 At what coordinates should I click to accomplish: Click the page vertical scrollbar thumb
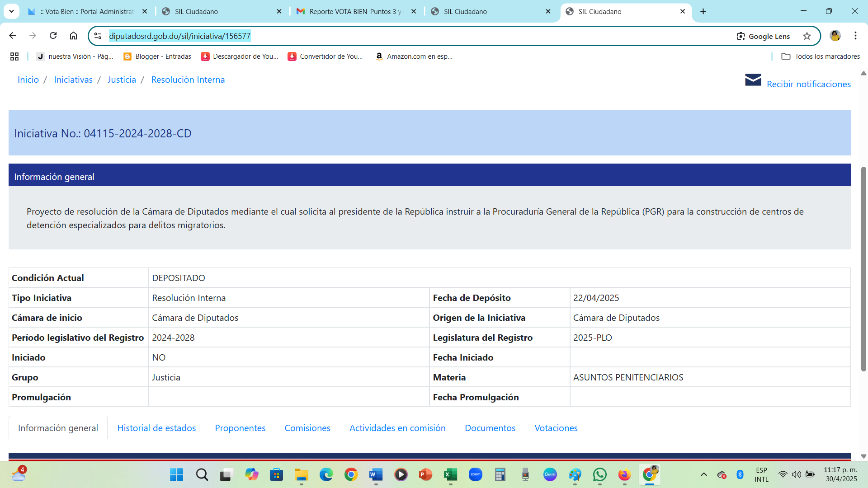coord(863,269)
